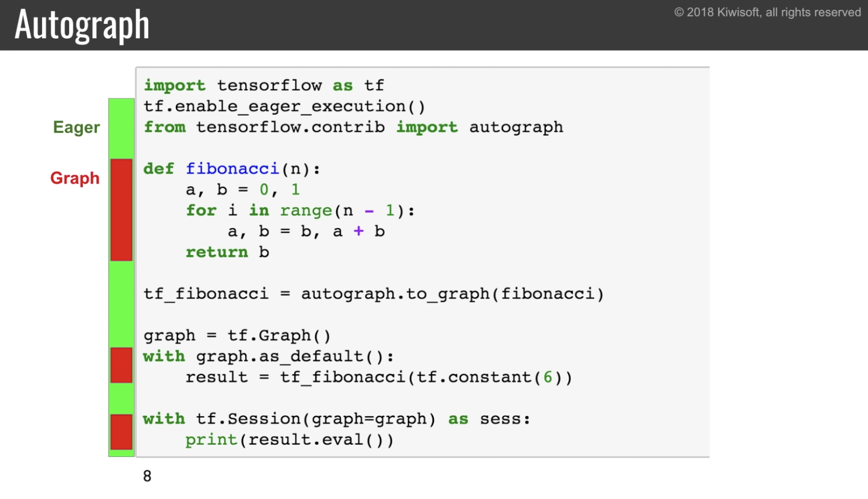
Task: Click the Kiwisoft copyright notice
Action: pyautogui.click(x=768, y=12)
